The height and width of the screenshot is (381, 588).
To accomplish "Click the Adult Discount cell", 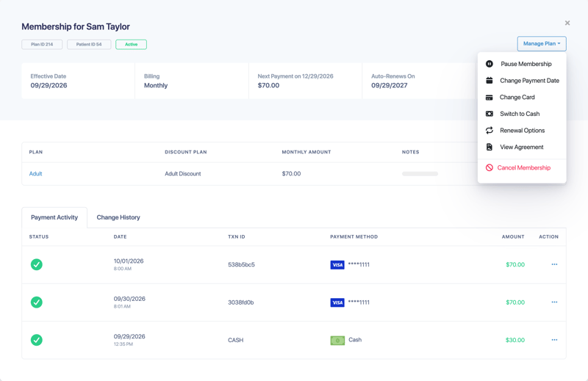I will 183,173.
